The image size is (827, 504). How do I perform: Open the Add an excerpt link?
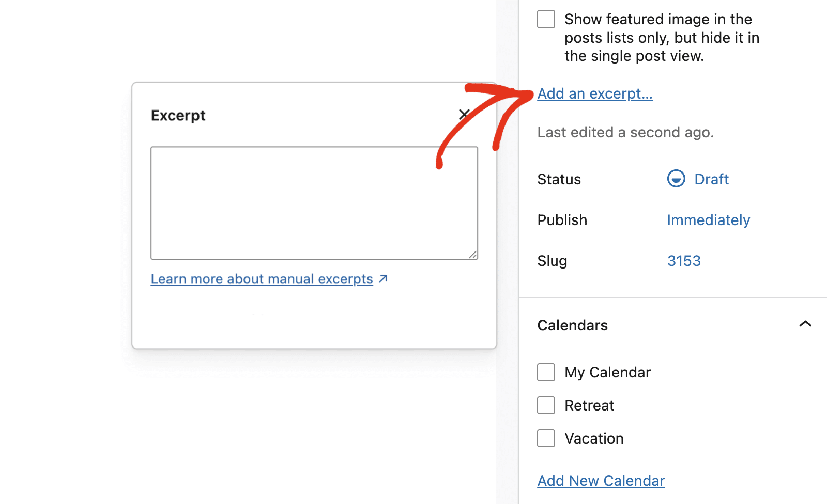click(x=594, y=93)
